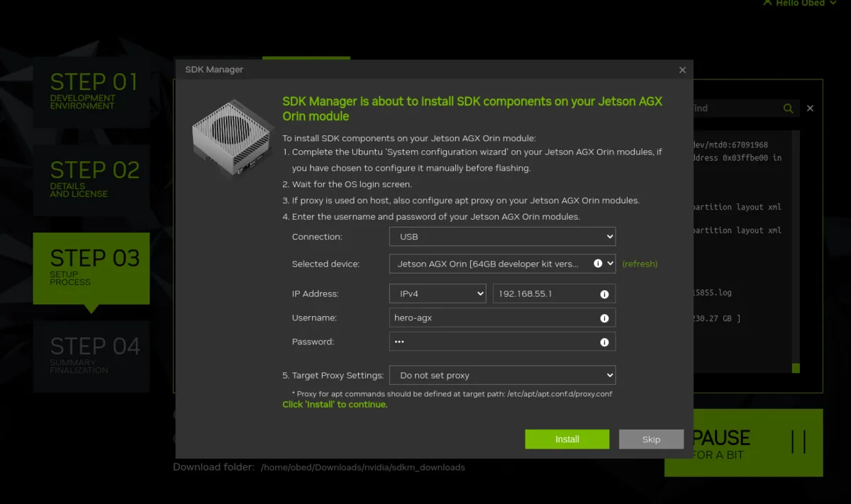Click the Password input field
The height and width of the screenshot is (504, 851).
(x=502, y=342)
